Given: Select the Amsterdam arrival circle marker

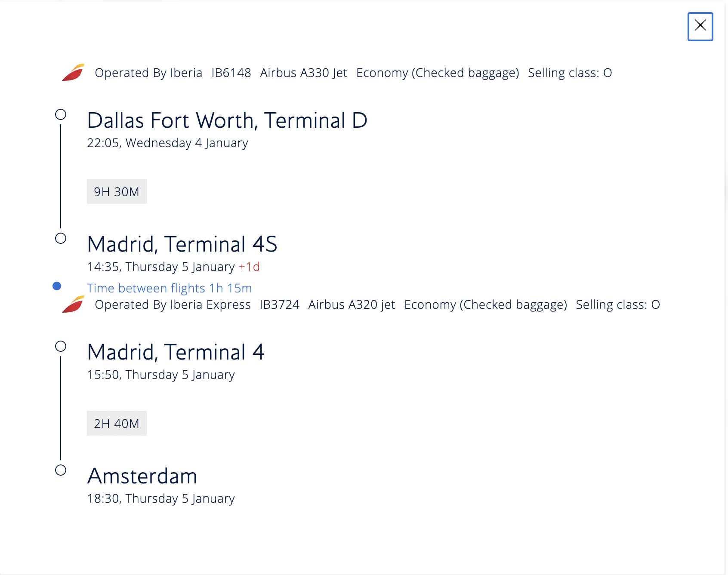Looking at the screenshot, I should [x=61, y=470].
